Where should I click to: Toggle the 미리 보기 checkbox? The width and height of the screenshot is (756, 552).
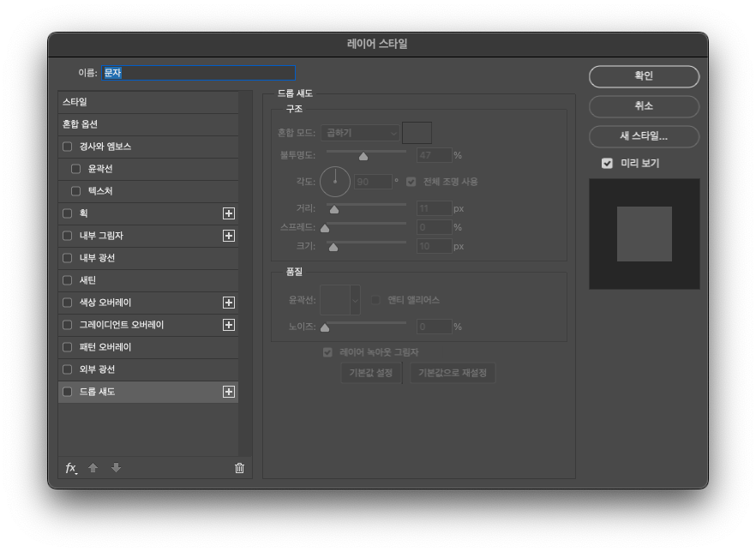[608, 162]
